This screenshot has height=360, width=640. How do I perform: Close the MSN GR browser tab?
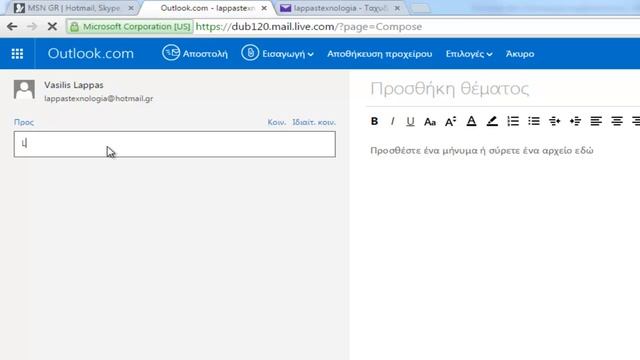pyautogui.click(x=131, y=8)
